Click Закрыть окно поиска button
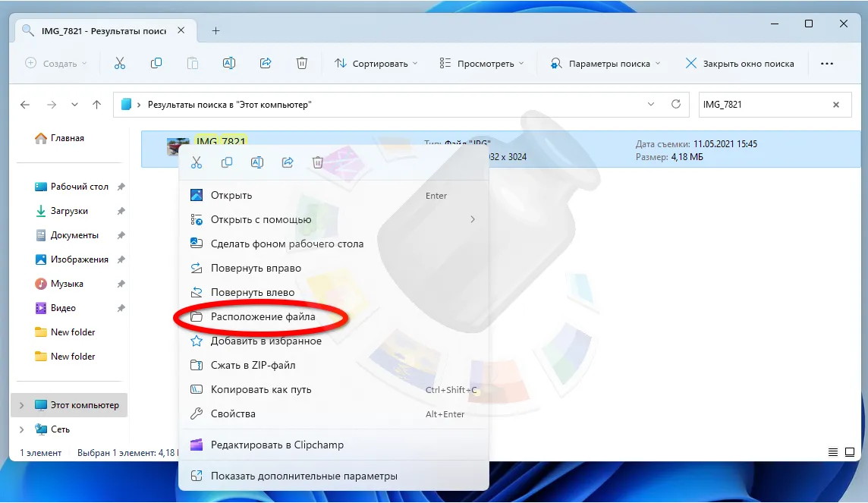Viewport: 868px width, 503px height. [x=740, y=64]
